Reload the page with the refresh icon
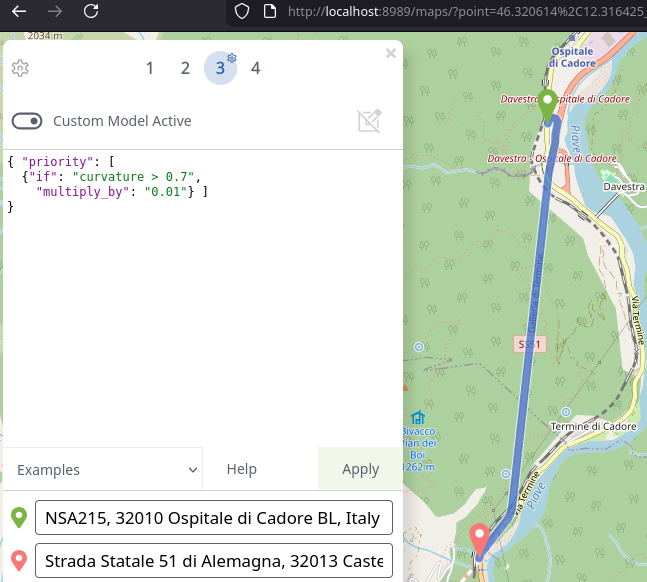Screen dimensions: 647x582 pos(91,12)
